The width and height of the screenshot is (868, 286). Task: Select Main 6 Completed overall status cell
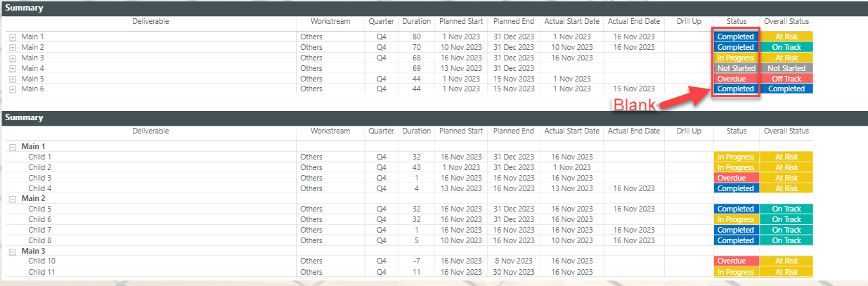click(786, 89)
